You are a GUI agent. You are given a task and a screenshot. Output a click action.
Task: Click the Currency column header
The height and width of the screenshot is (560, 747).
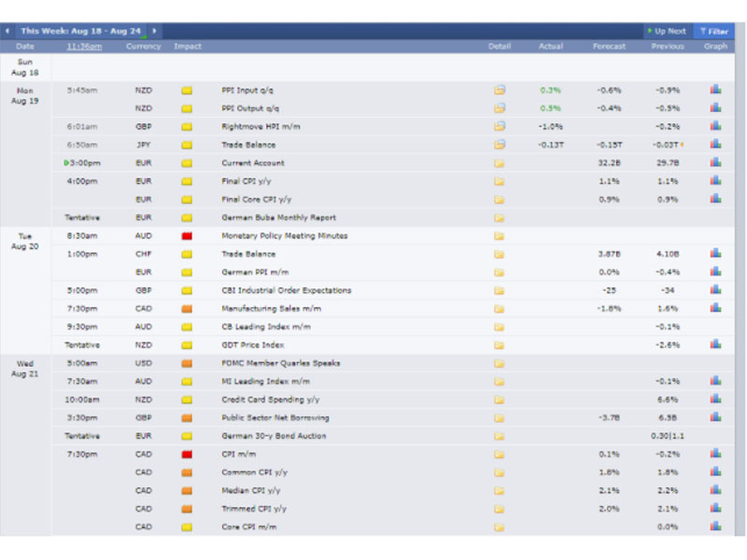tap(144, 46)
